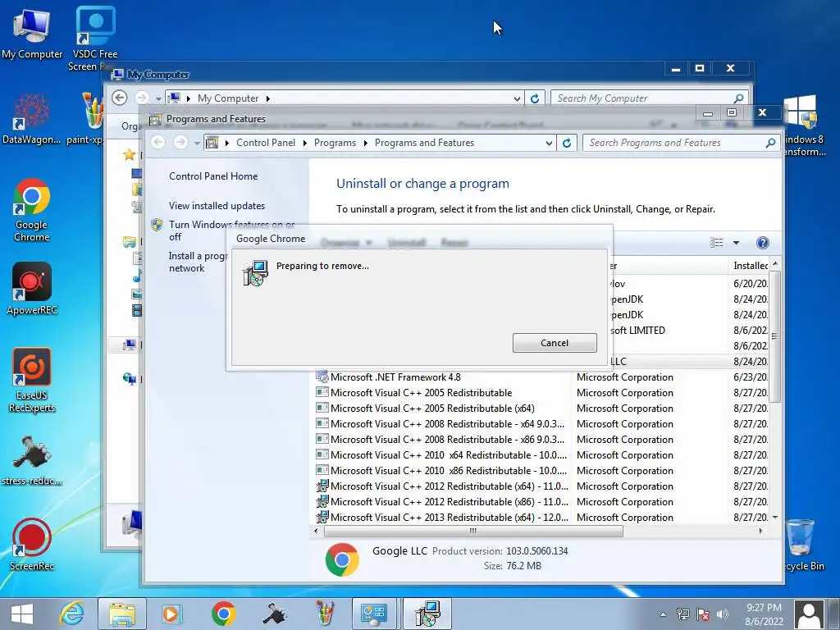Viewport: 840px width, 630px height.
Task: Open Turn Windows features on or off
Action: tap(231, 231)
